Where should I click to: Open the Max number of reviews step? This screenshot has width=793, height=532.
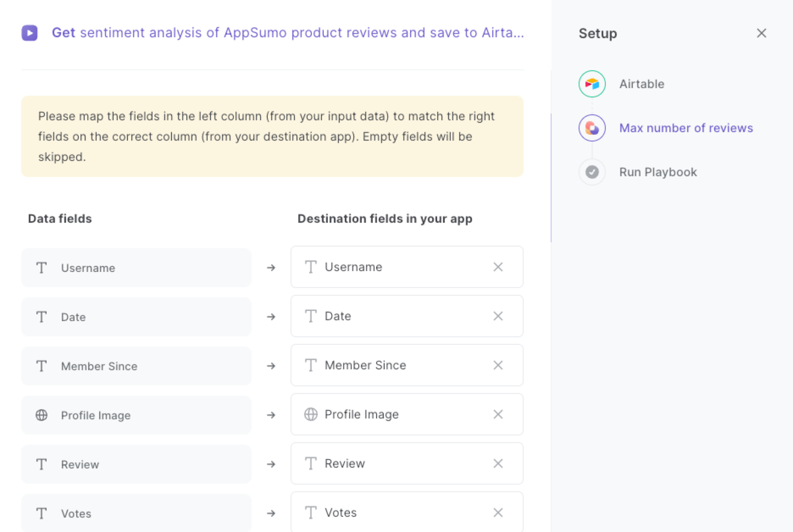[x=686, y=128]
